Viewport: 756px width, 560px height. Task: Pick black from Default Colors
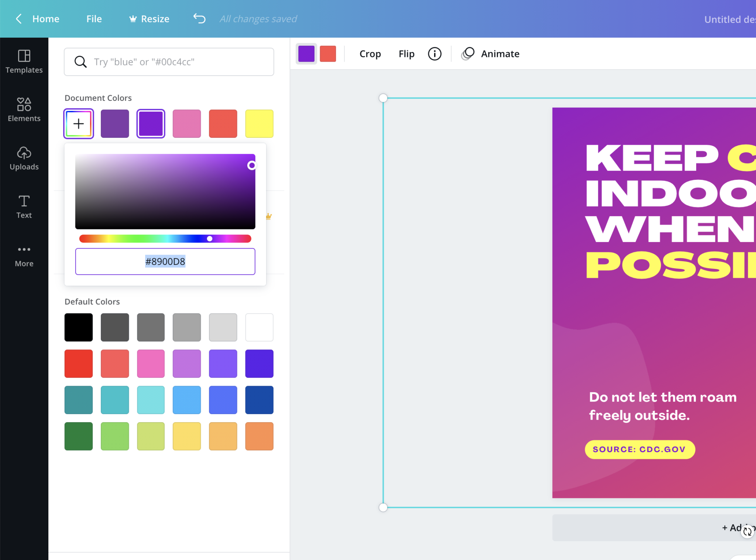tap(78, 327)
